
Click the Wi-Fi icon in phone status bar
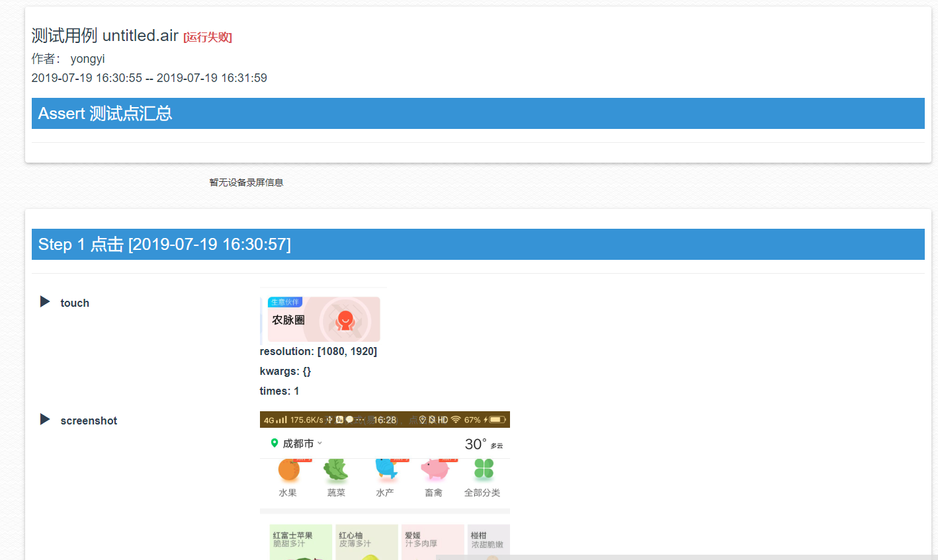coord(456,420)
